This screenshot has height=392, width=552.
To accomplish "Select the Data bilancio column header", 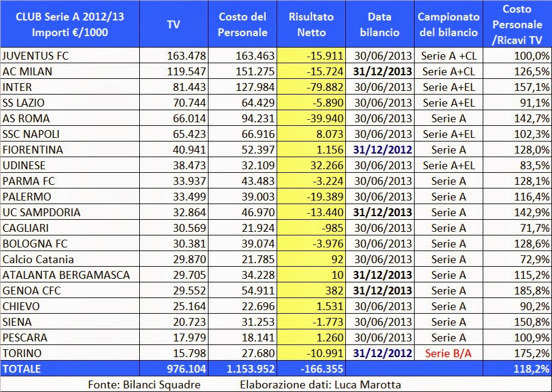I will [x=380, y=24].
